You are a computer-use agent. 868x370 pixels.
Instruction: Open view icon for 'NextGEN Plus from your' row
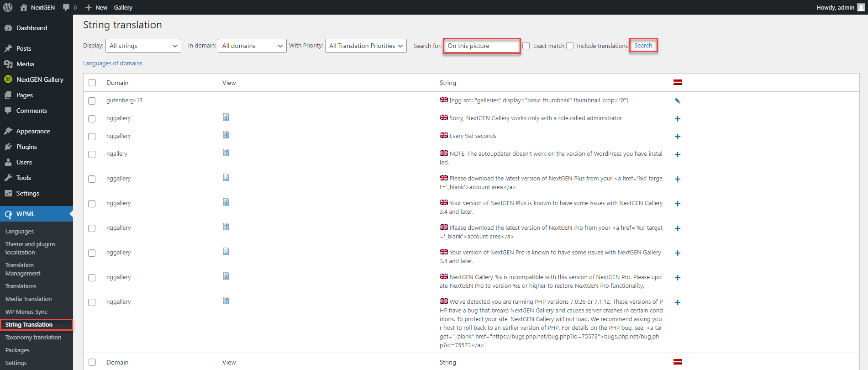[226, 178]
